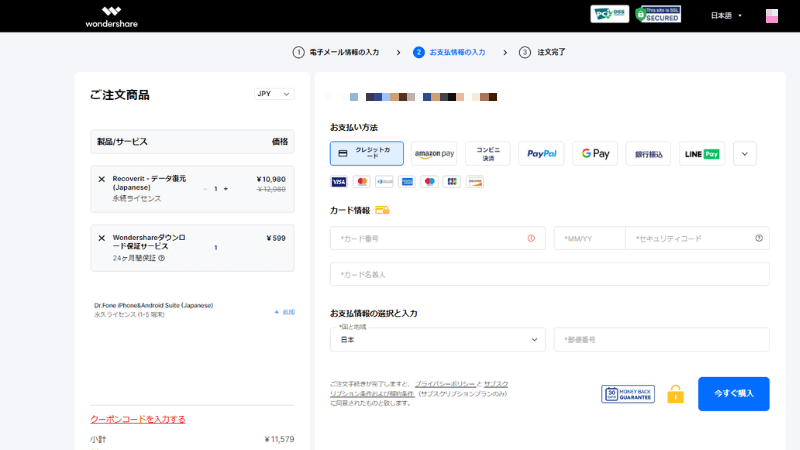The height and width of the screenshot is (450, 800).
Task: Select PayPal payment method
Action: (x=541, y=154)
